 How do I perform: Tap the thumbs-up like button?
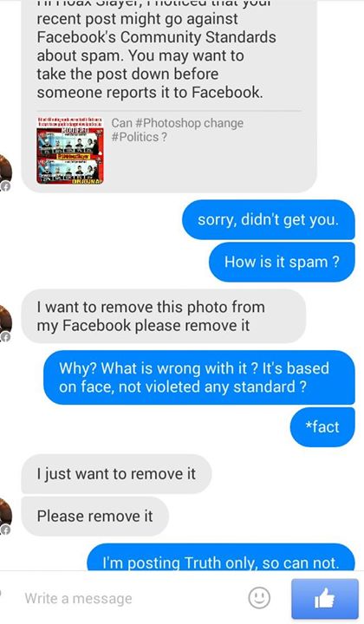325,599
